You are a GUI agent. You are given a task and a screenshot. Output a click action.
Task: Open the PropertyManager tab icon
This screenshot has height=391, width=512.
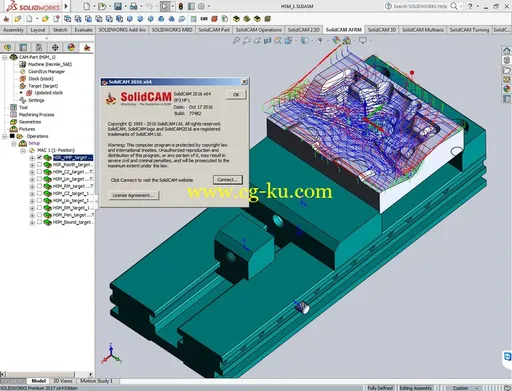click(x=23, y=47)
